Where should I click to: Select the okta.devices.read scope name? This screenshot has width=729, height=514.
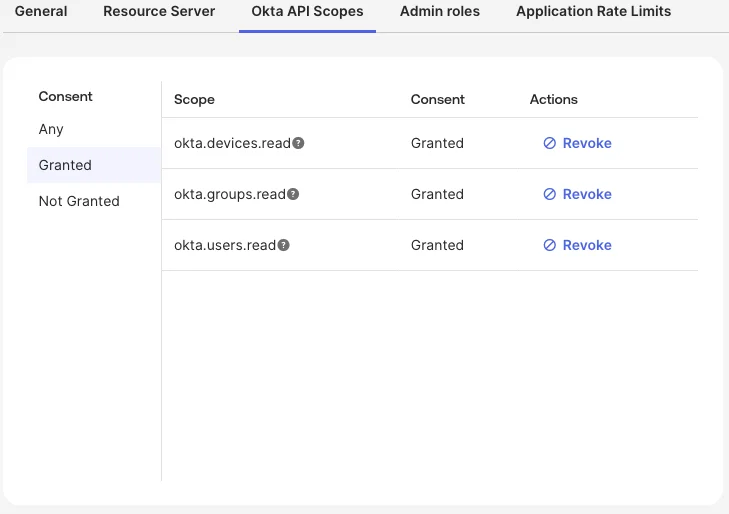click(232, 143)
